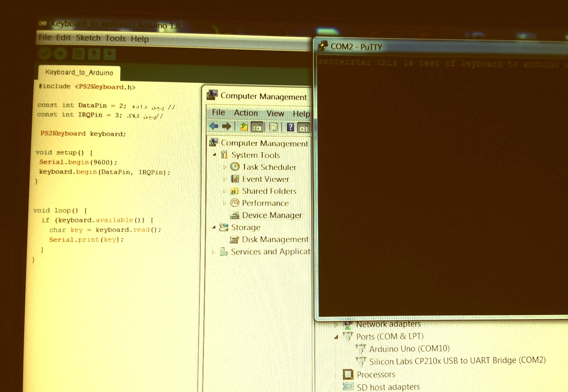Click the Task Scheduler clock icon
Image resolution: width=568 pixels, height=392 pixels.
[x=235, y=167]
